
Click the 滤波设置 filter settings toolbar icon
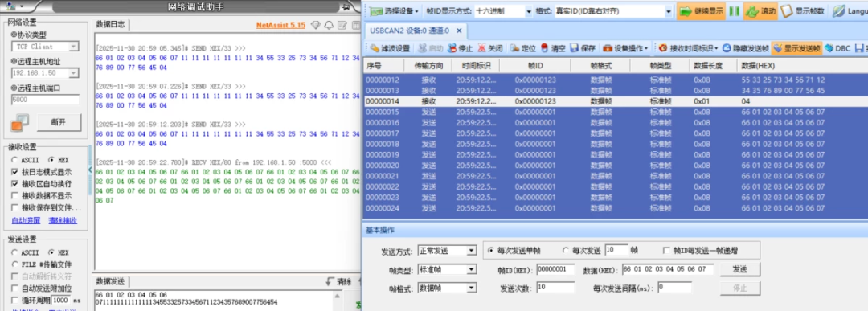[375, 48]
